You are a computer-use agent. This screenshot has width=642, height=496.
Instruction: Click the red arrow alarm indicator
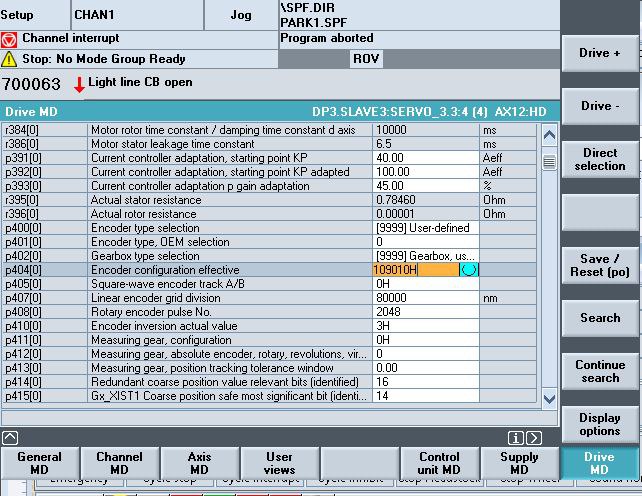79,84
